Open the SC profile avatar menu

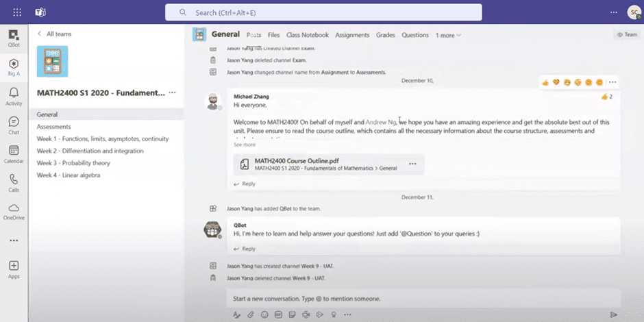coord(634,12)
